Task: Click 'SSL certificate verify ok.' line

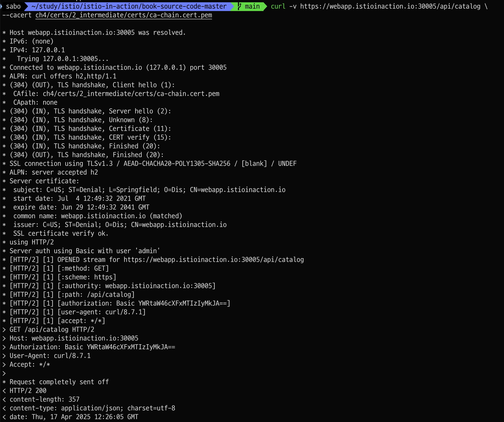Action: pyautogui.click(x=61, y=233)
